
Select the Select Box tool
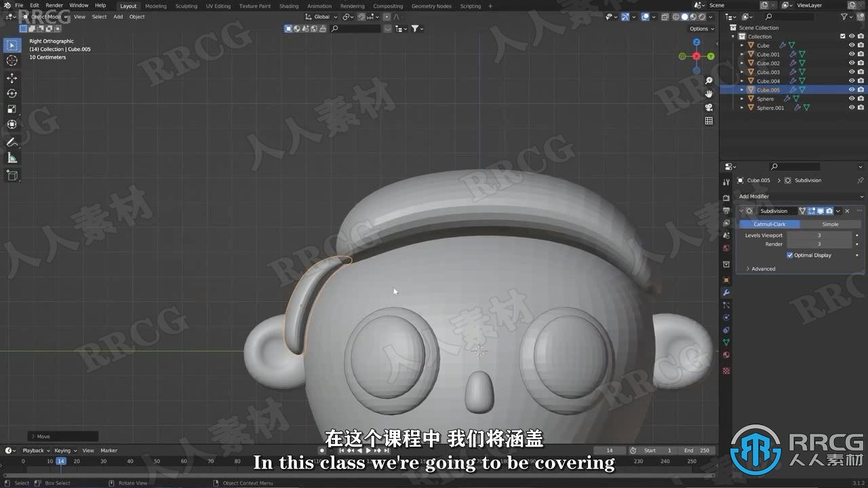(12, 45)
